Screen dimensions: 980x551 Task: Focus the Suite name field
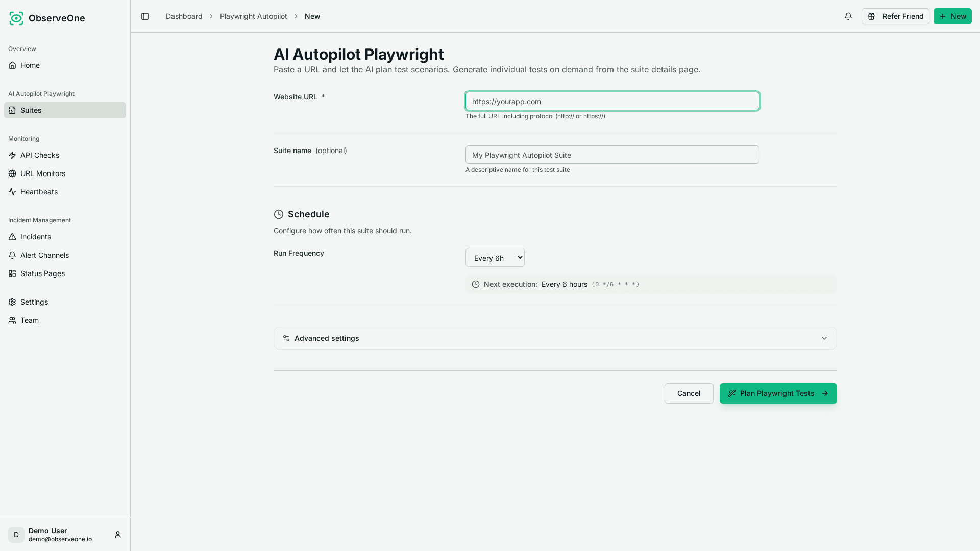[612, 155]
